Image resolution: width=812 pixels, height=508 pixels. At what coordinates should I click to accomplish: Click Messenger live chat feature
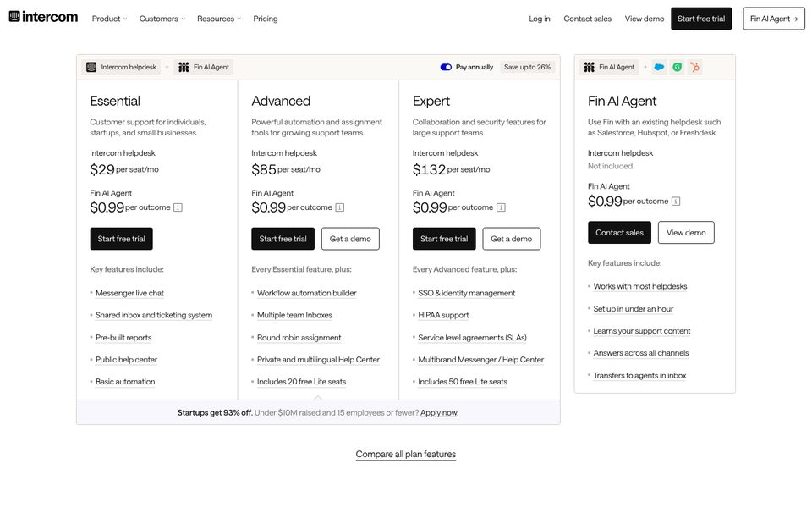129,294
